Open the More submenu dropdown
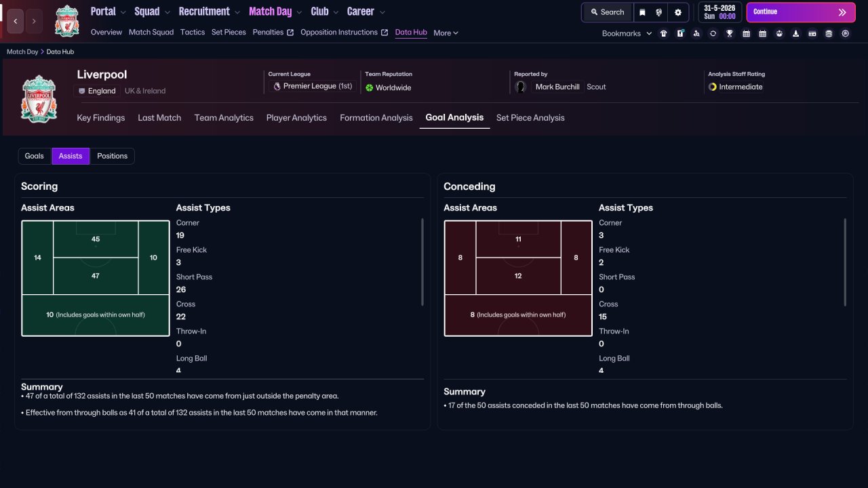868x488 pixels. (446, 33)
